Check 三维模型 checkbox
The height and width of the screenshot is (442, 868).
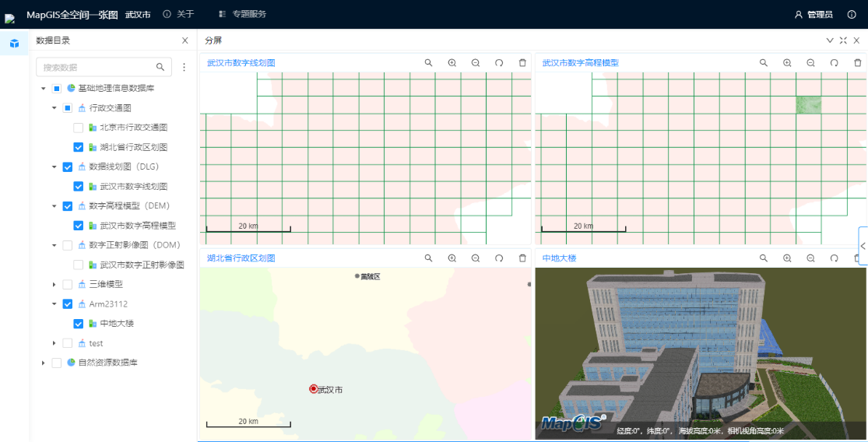[x=68, y=284]
